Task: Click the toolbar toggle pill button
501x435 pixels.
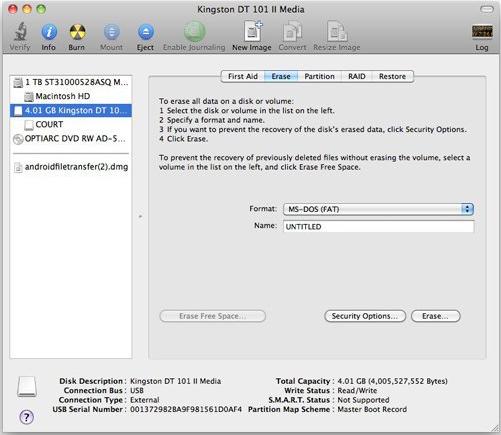Action: tap(487, 9)
